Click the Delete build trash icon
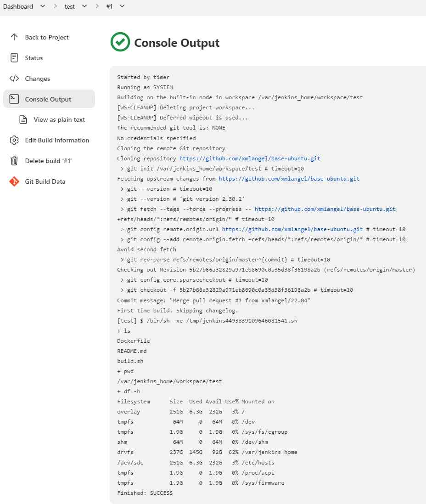Screen dimensions: 426x504 click(15, 161)
